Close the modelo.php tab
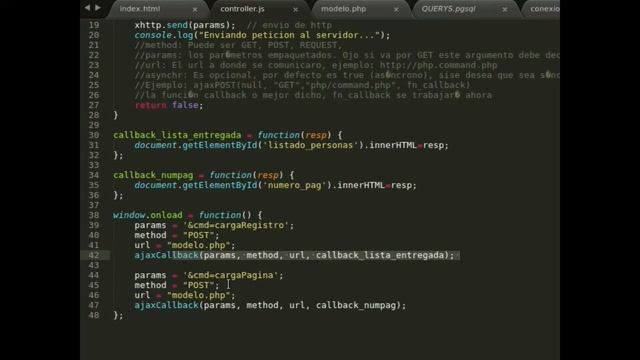Viewport: 640px width, 360px height. point(396,9)
